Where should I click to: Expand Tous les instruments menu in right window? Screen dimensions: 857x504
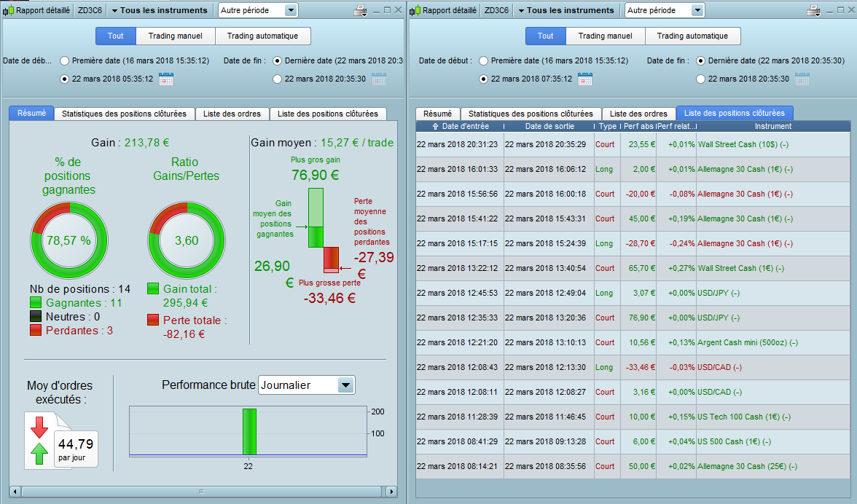pos(566,10)
